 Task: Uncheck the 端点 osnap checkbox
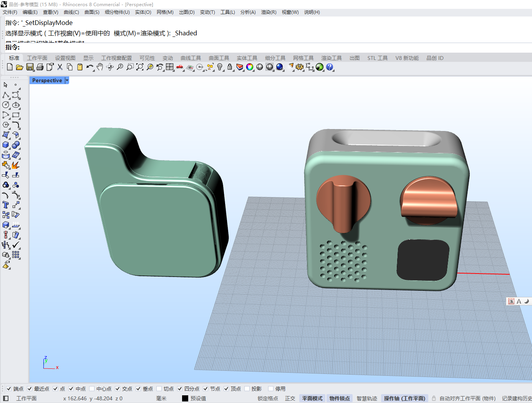pos(9,389)
